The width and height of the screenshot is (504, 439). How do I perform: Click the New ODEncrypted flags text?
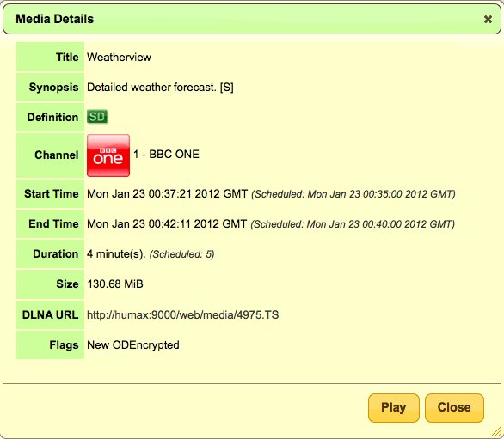[133, 345]
